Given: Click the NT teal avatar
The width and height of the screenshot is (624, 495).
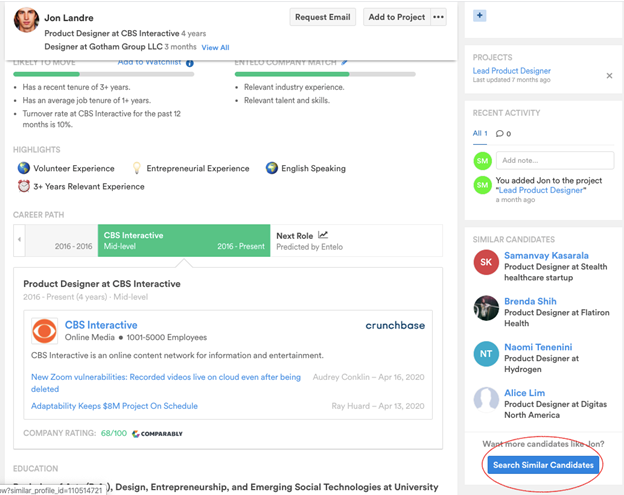Looking at the screenshot, I should 486,354.
